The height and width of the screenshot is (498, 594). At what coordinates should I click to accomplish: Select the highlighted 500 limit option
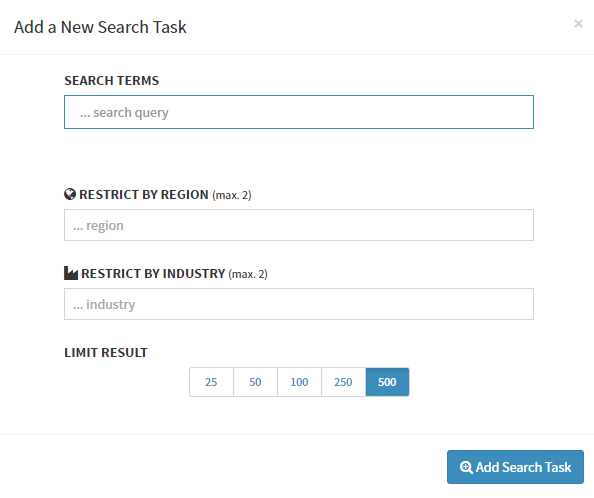(387, 382)
